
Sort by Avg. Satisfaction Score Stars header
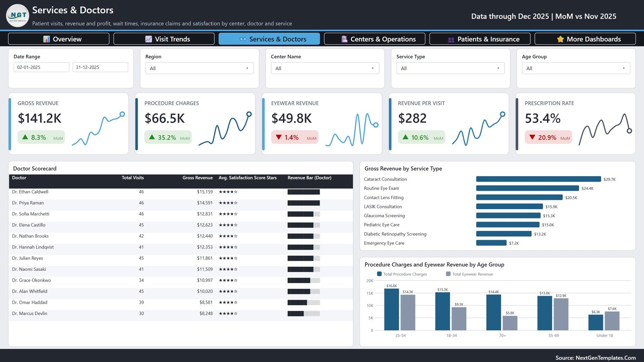tap(248, 178)
